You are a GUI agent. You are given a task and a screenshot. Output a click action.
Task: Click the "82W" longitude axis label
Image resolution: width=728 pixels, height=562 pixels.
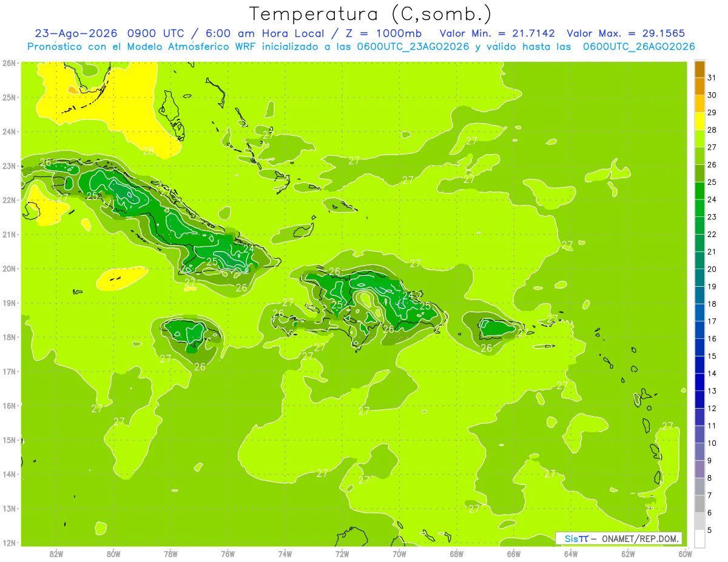point(56,554)
